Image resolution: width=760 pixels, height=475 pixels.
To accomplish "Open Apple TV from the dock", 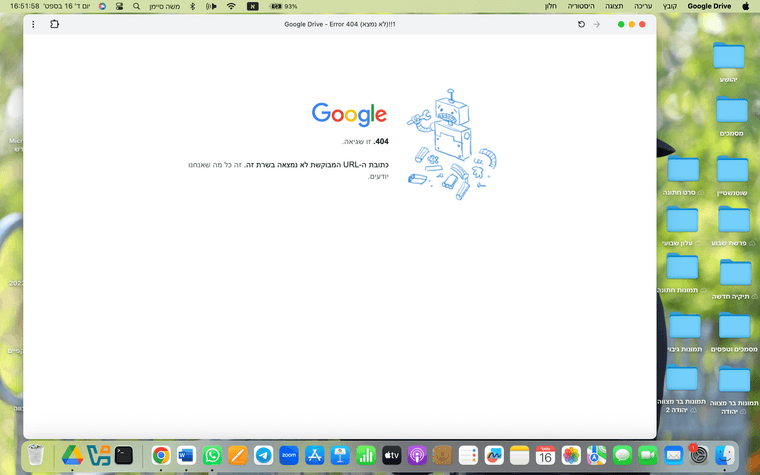I will click(392, 456).
